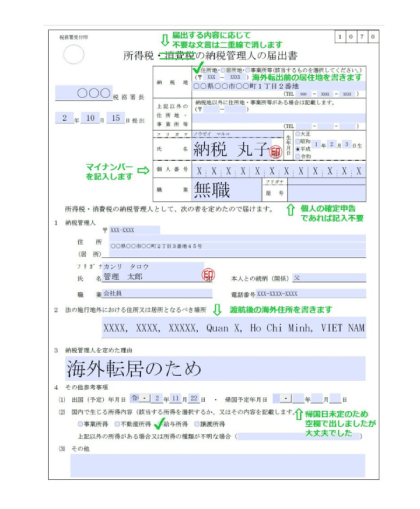
Task: Select the 給与所得 income option
Action: [159, 424]
